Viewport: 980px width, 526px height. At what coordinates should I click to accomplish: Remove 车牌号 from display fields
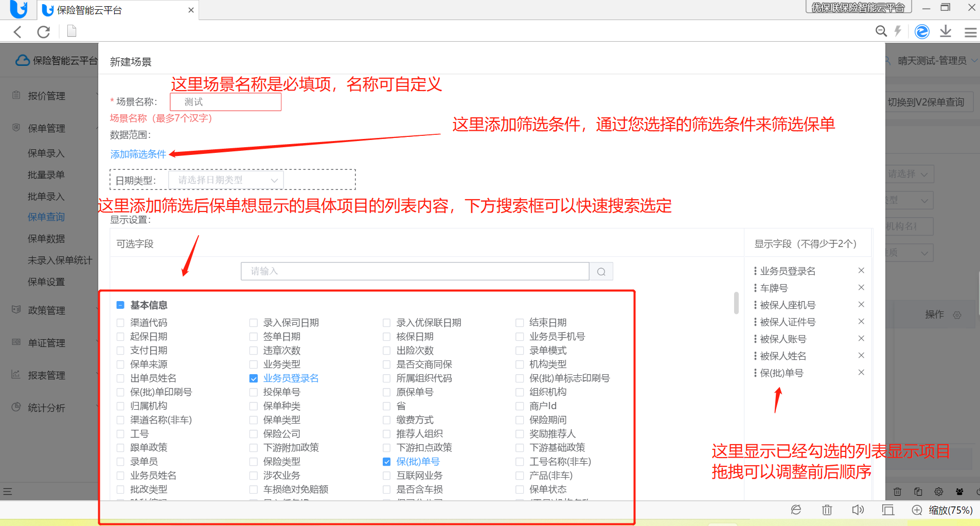(861, 288)
